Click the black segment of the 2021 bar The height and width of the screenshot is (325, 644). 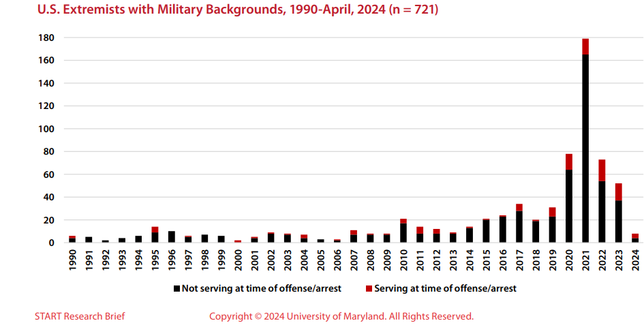click(585, 150)
